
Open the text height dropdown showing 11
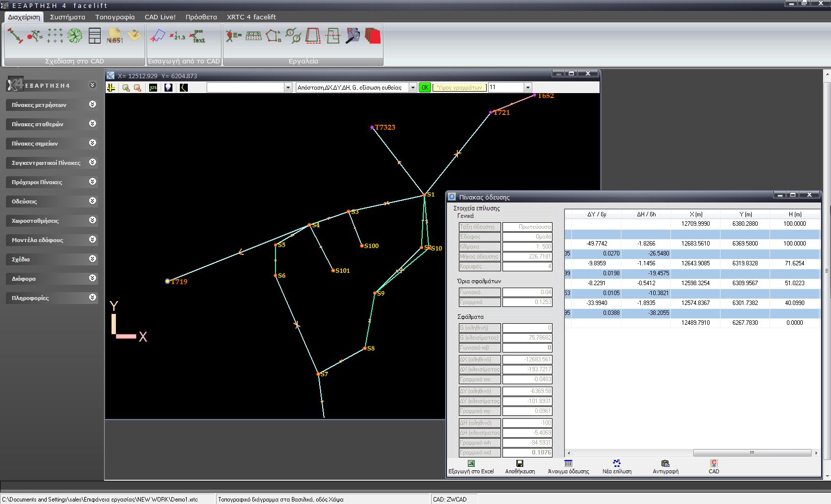[528, 88]
